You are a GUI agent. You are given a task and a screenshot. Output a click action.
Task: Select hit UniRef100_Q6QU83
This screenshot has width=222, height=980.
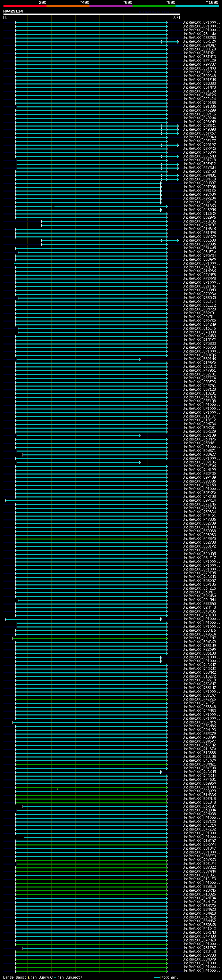pyautogui.click(x=199, y=84)
